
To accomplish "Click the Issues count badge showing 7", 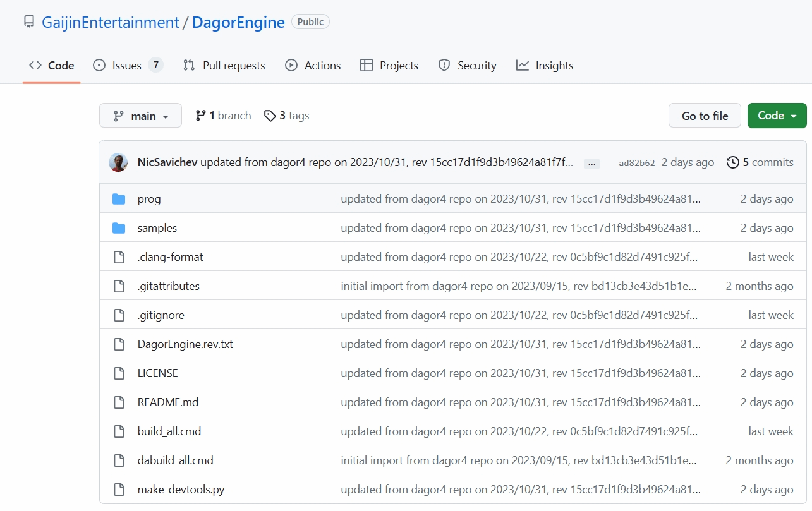I will click(155, 65).
